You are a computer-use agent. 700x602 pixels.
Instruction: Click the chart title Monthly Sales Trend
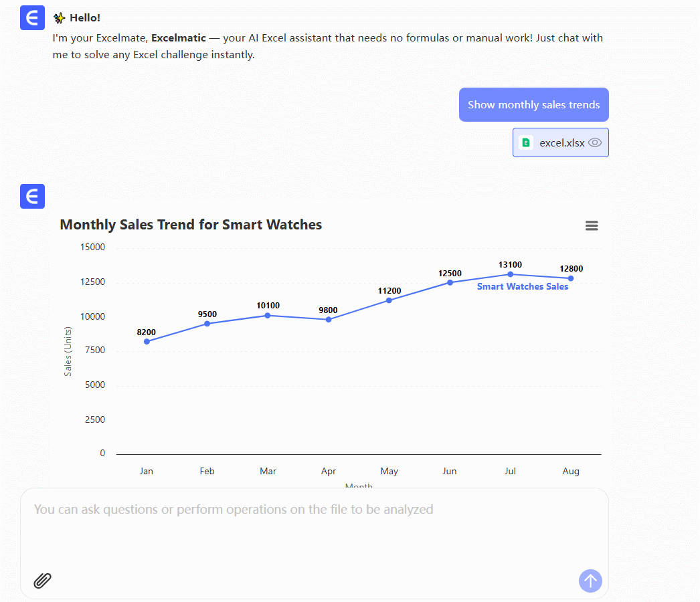pos(191,225)
